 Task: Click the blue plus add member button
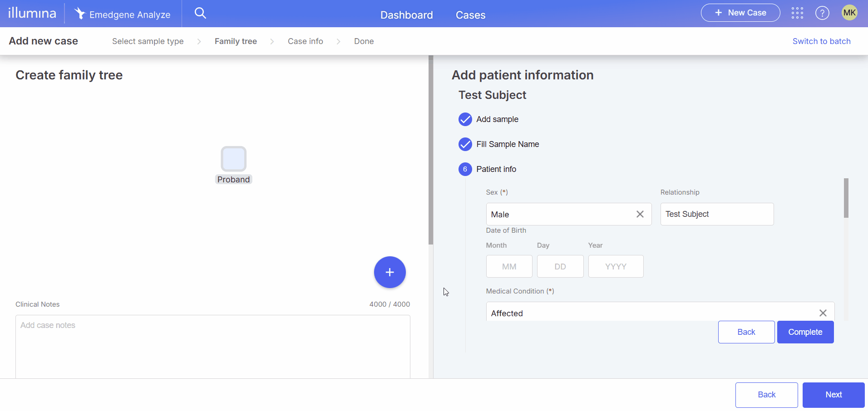390,272
